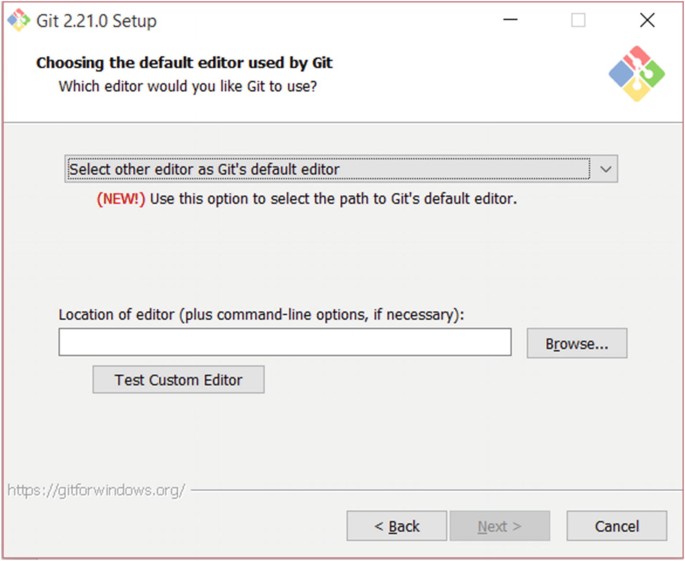Viewport: 685px width, 561px height.
Task: Click the maximize window button
Action: 578,20
